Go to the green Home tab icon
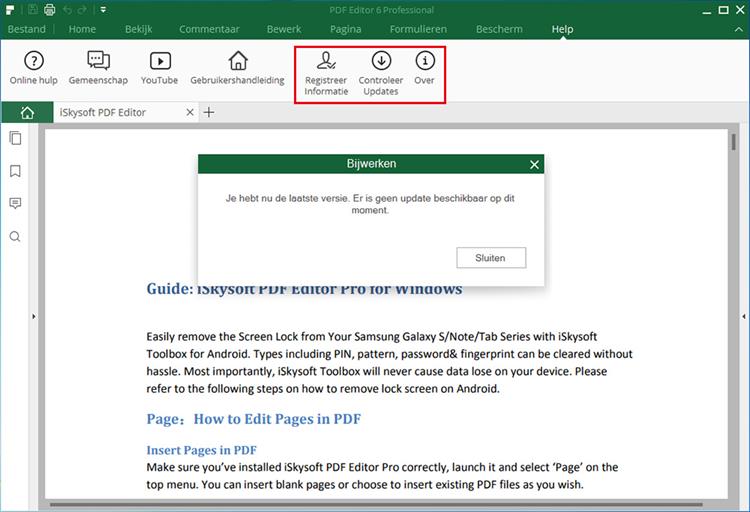The width and height of the screenshot is (750, 512). tap(27, 112)
